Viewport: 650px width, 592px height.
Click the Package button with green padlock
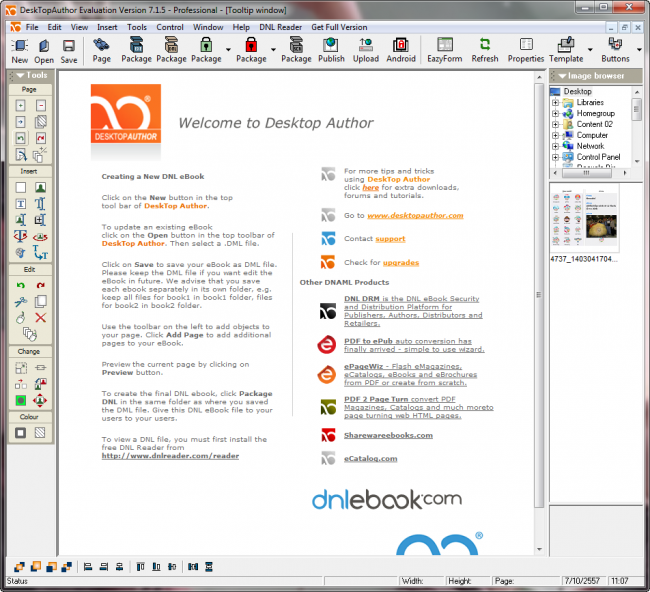(x=206, y=50)
